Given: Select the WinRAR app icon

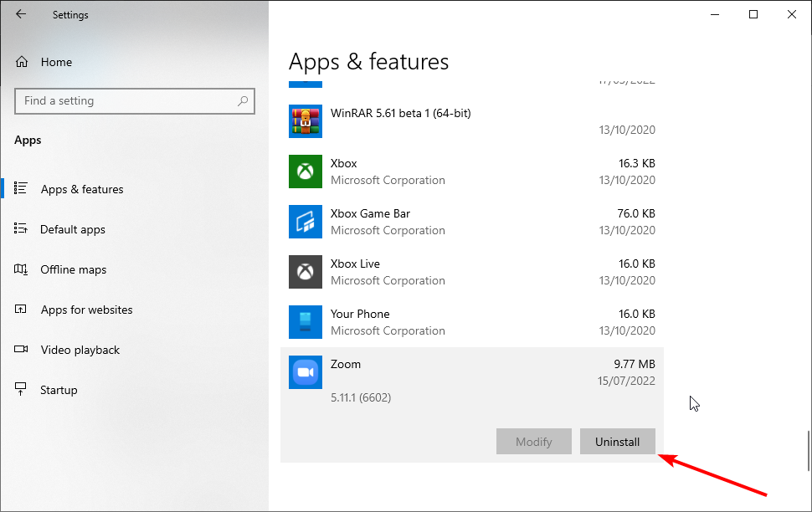Looking at the screenshot, I should coord(306,121).
